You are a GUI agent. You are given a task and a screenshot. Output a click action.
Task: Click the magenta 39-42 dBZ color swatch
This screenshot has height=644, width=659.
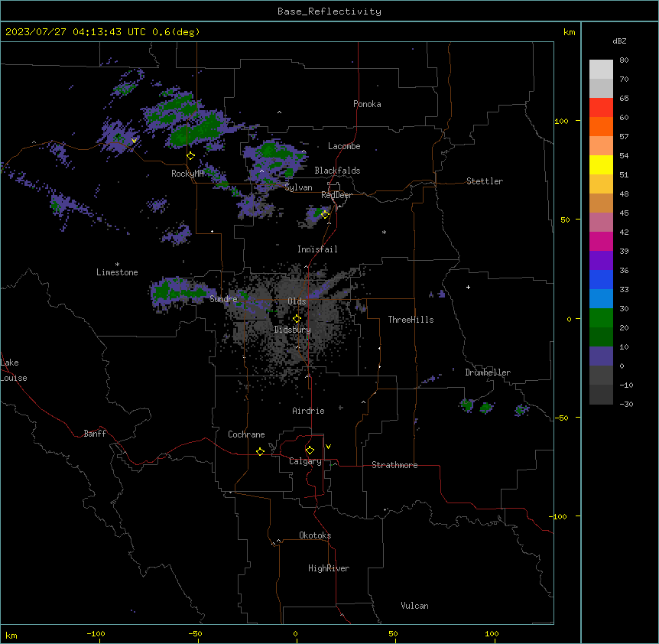pos(601,241)
